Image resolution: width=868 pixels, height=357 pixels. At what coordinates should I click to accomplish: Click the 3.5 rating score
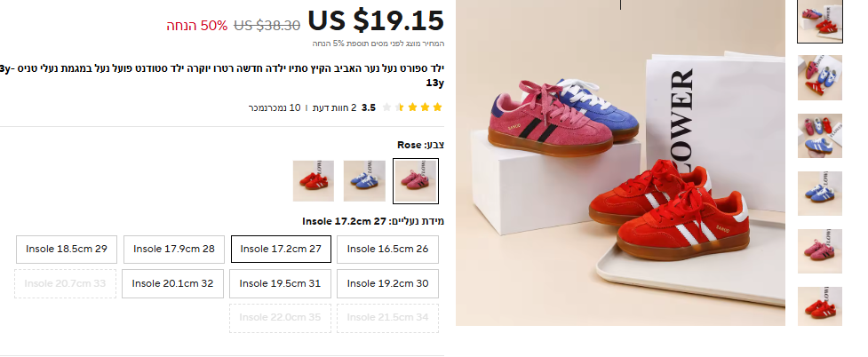369,107
